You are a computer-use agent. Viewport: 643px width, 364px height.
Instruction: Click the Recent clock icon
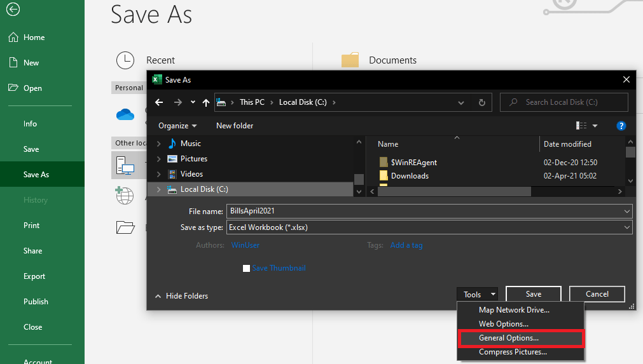click(x=125, y=60)
